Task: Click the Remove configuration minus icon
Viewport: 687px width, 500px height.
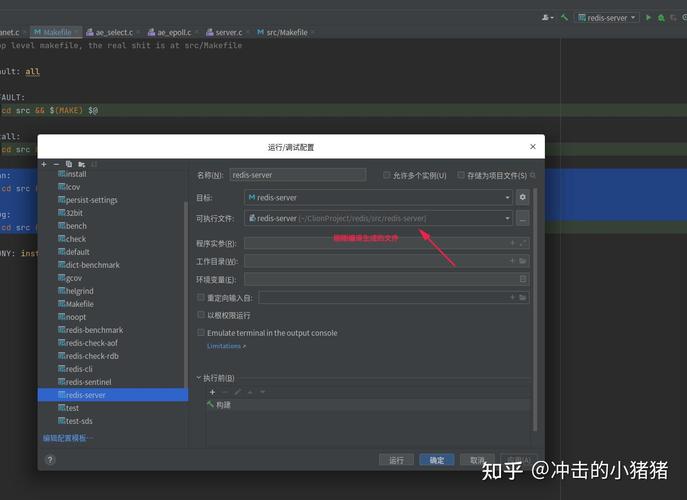Action: 56,164
